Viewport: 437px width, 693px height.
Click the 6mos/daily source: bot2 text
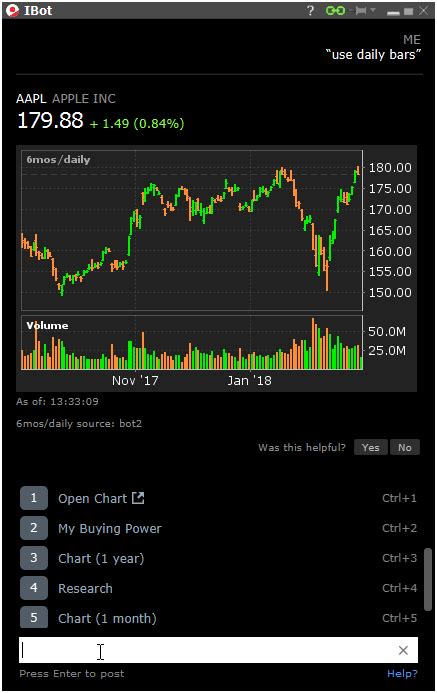[79, 423]
